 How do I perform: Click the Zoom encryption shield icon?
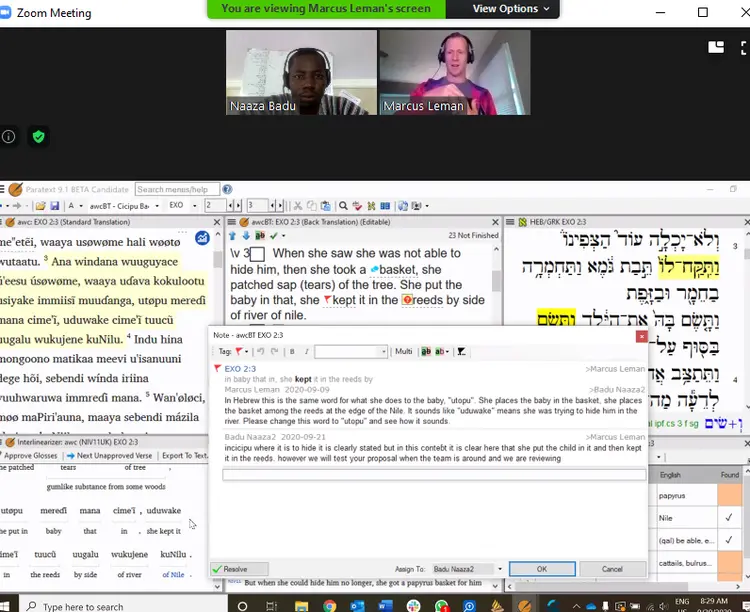click(x=39, y=137)
